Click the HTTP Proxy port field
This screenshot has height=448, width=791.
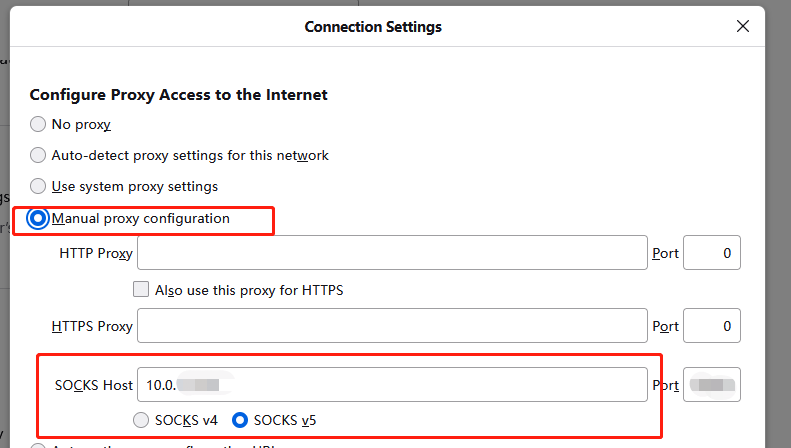pos(712,253)
